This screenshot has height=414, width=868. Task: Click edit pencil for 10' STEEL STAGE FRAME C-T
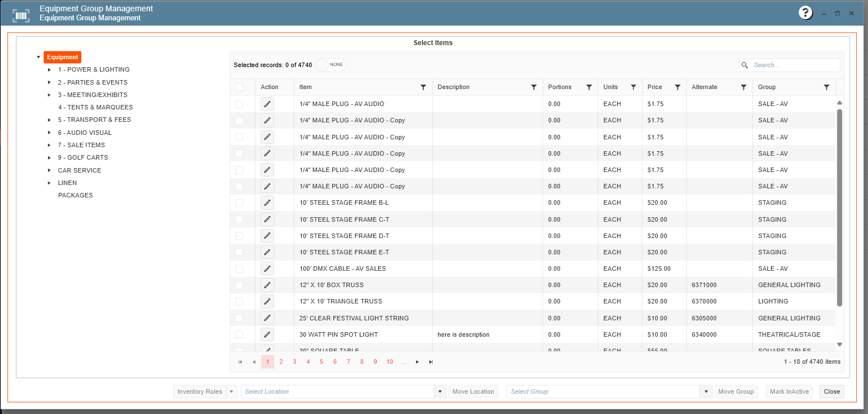coord(267,219)
